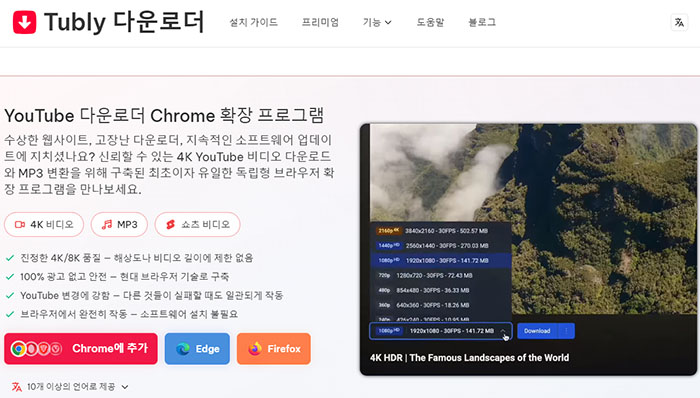Open the 블로그 menu item
The height and width of the screenshot is (398, 700).
click(482, 22)
